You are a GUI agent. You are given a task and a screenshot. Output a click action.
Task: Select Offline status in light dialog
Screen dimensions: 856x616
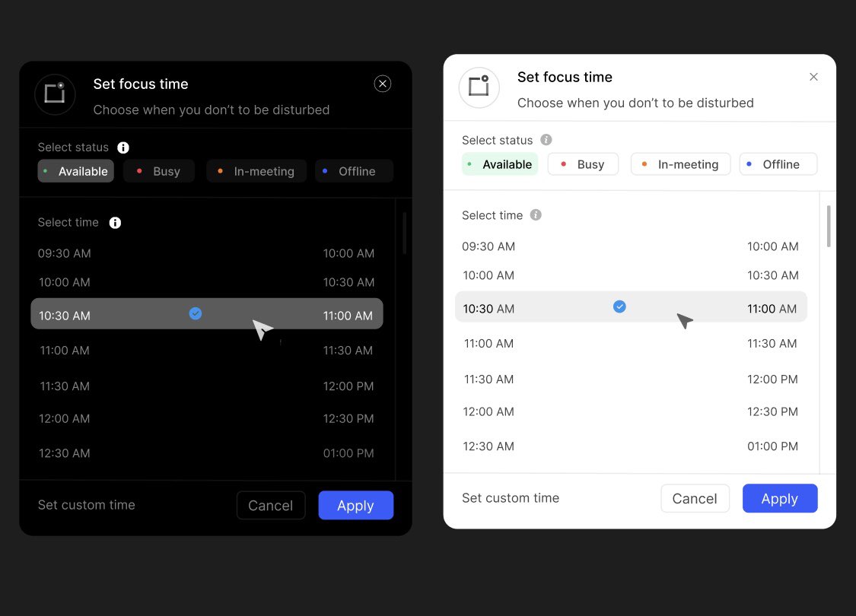778,164
